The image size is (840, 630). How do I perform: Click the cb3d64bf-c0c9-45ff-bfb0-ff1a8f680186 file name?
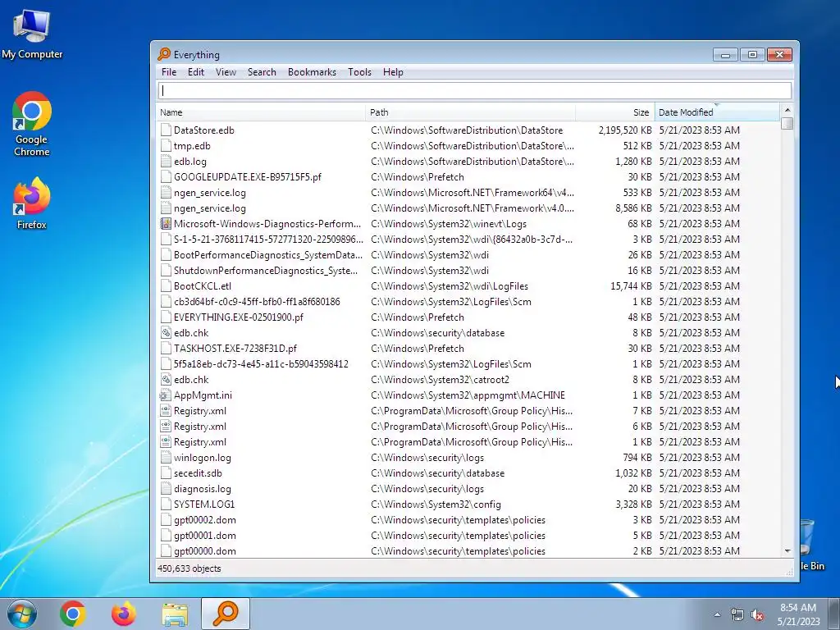coord(257,302)
